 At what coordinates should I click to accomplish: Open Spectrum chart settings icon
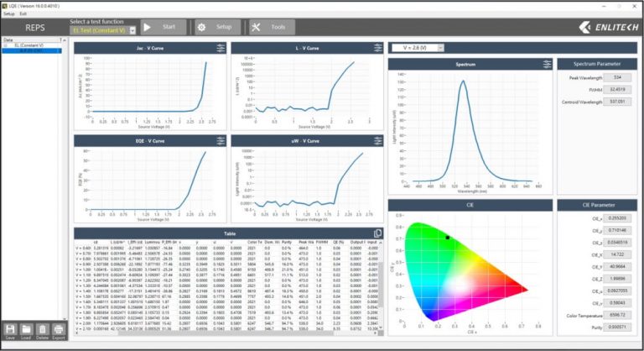pyautogui.click(x=547, y=64)
